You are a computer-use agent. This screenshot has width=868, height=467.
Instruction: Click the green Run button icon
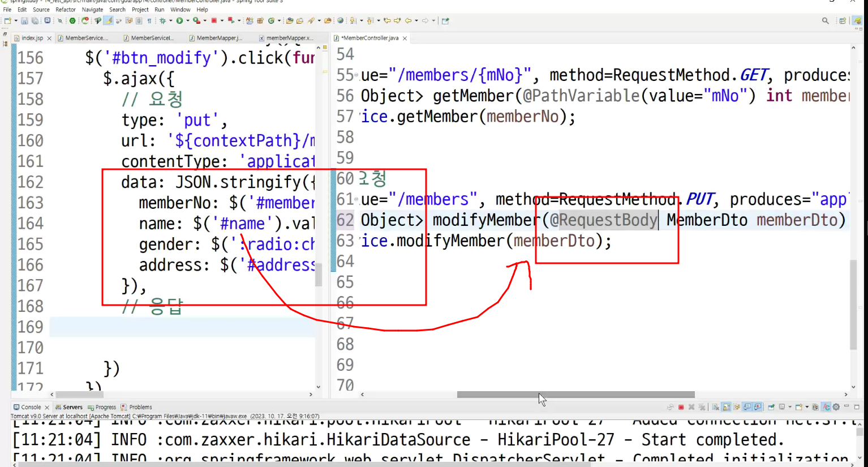click(x=179, y=21)
